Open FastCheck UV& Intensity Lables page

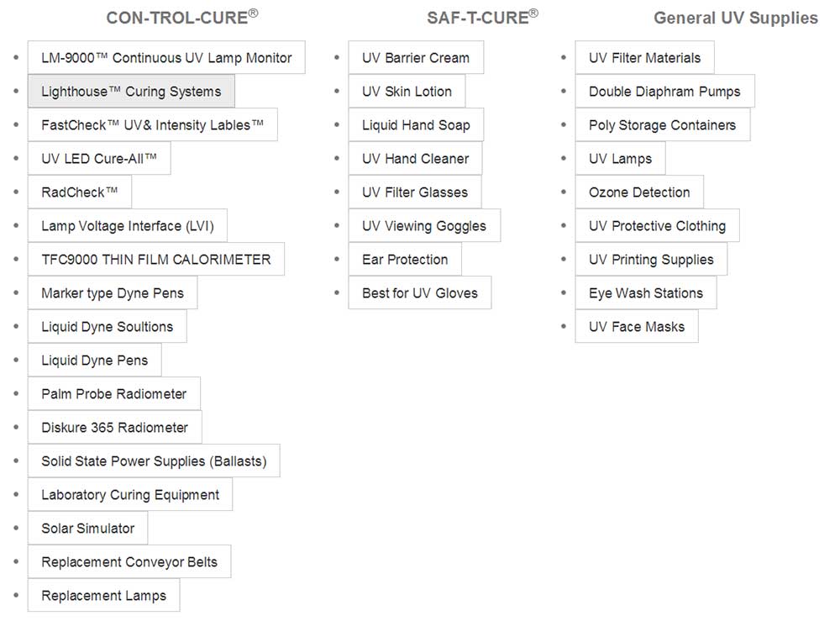pos(153,125)
